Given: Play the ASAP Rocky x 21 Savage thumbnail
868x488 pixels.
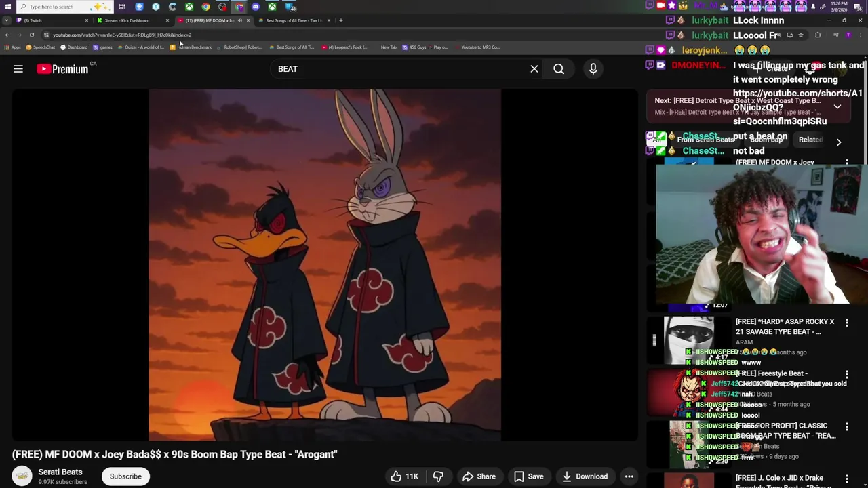Looking at the screenshot, I should click(x=688, y=340).
